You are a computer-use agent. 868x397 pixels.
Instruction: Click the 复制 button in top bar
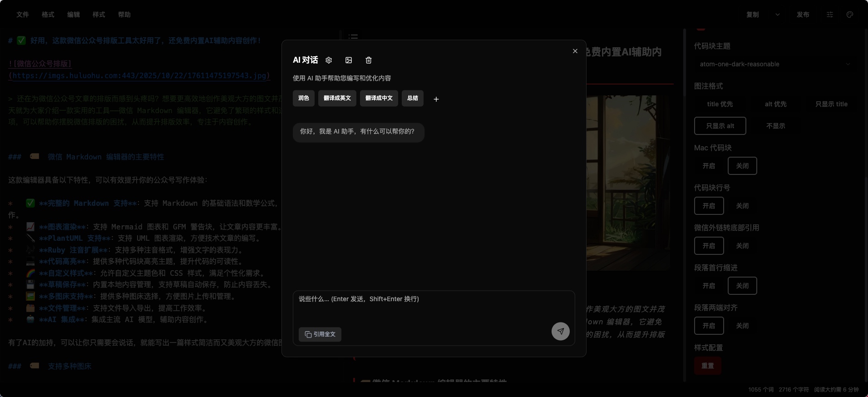tap(753, 15)
